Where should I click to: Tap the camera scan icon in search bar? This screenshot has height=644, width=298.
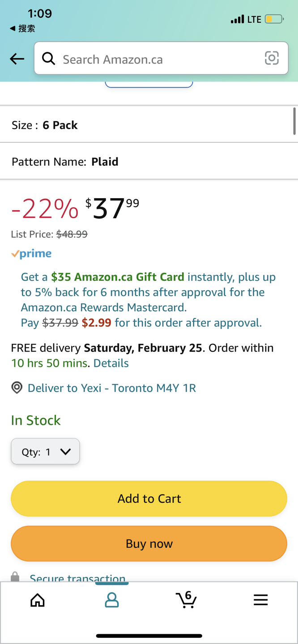pyautogui.click(x=272, y=58)
